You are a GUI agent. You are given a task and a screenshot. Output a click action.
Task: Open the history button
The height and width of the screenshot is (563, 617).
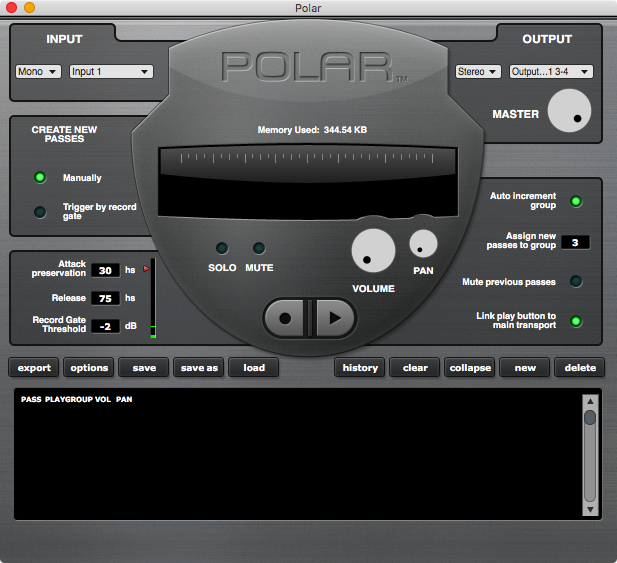[360, 367]
